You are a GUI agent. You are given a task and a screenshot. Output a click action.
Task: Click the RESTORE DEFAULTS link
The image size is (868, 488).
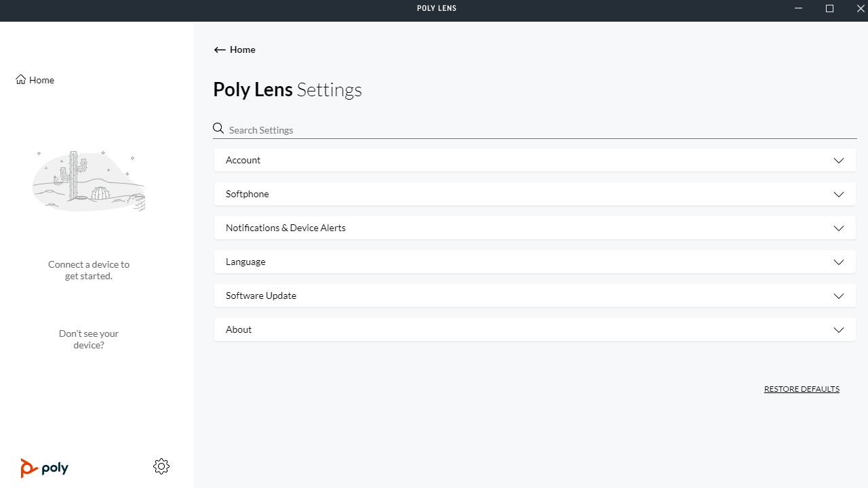pos(802,388)
